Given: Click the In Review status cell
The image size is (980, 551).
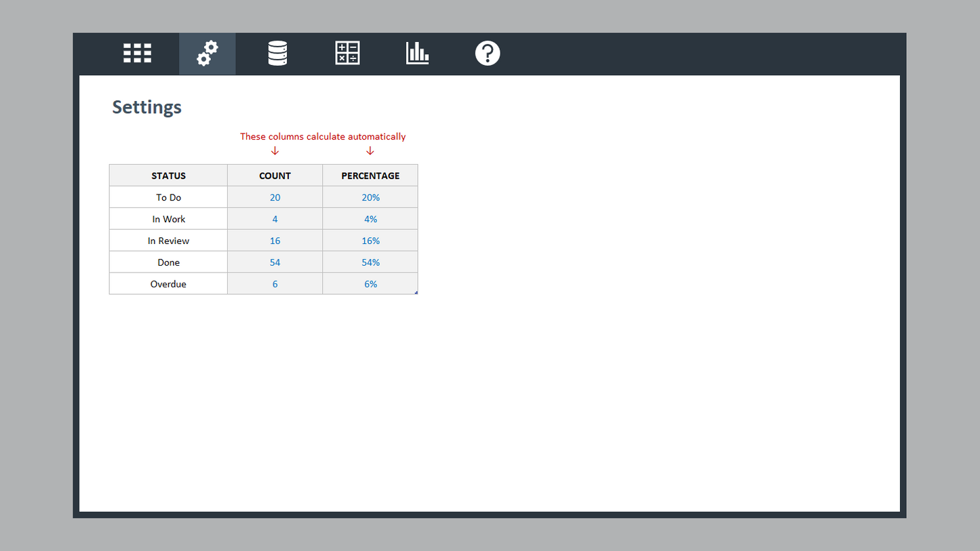Looking at the screenshot, I should coord(168,241).
